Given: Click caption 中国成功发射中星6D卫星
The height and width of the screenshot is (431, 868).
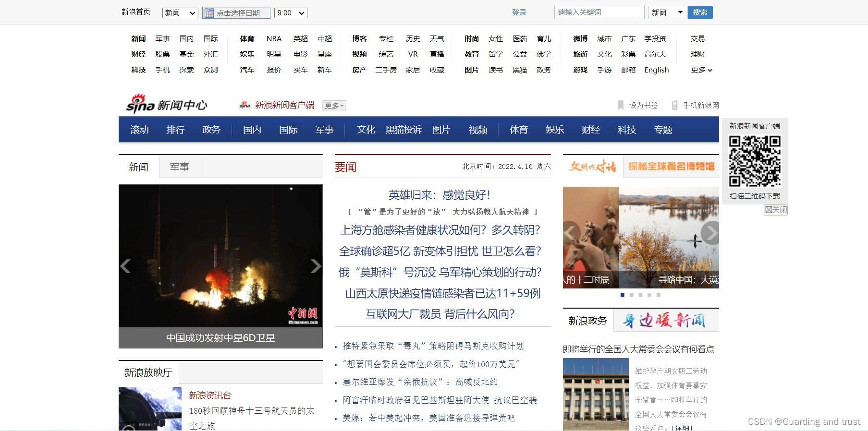Looking at the screenshot, I should (x=220, y=338).
